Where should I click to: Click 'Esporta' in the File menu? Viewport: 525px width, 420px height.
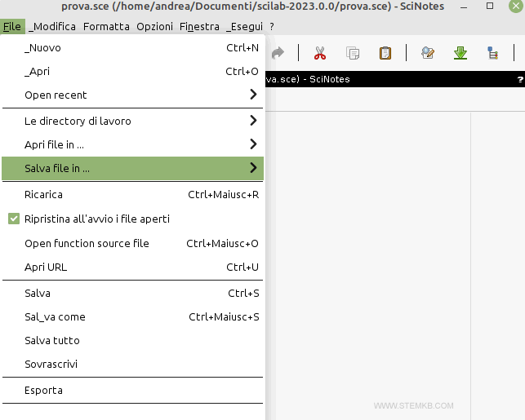coord(43,390)
